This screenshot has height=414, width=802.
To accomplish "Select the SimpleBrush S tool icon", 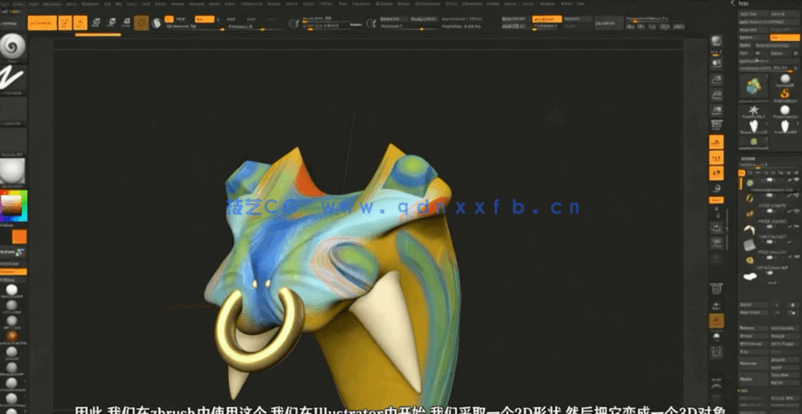I will click(785, 93).
